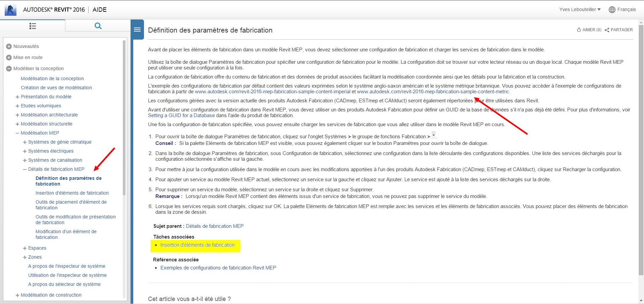Open the fabrication-sample-content-metric link
644x304 pixels.
coord(433,92)
